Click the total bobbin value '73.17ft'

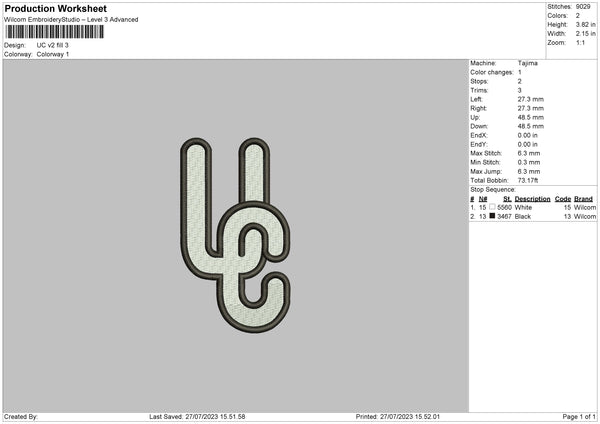pyautogui.click(x=528, y=181)
